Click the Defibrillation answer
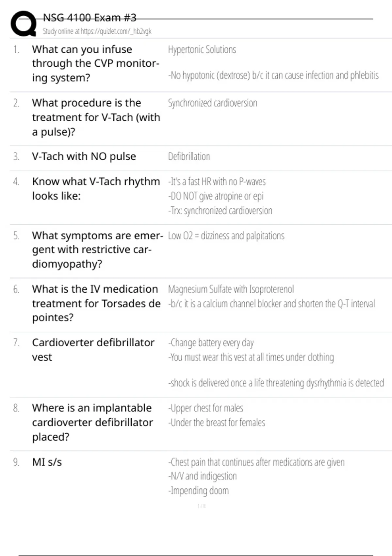The height and width of the screenshot is (556, 392). (x=189, y=156)
